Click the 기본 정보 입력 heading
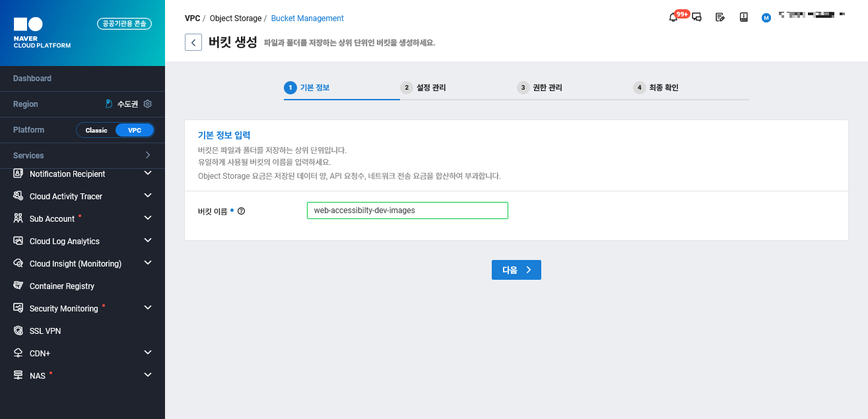This screenshot has height=419, width=868. [224, 135]
